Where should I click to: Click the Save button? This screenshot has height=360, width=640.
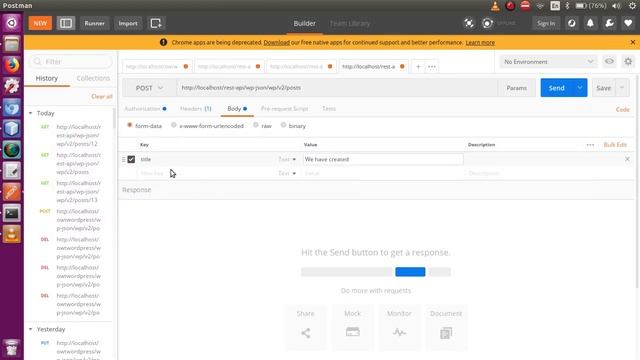(603, 88)
